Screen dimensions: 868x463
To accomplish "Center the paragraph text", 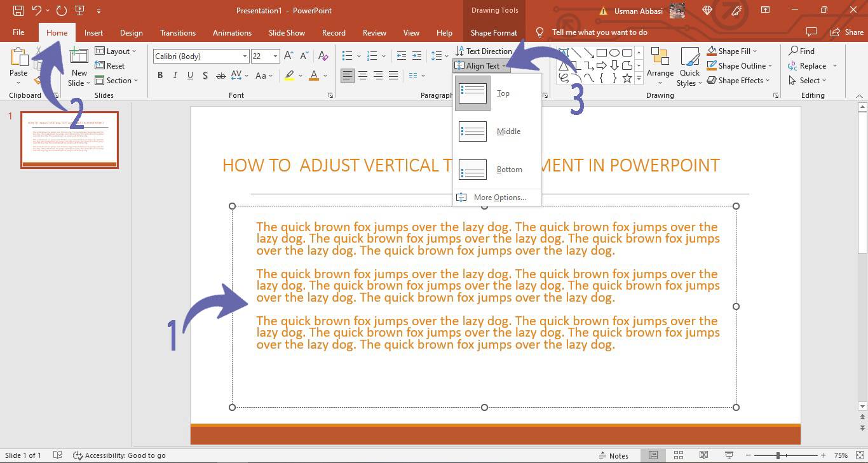I will (363, 76).
